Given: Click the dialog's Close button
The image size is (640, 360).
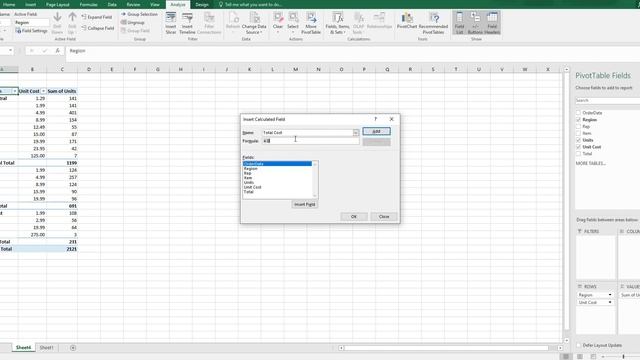Looking at the screenshot, I should (x=384, y=217).
